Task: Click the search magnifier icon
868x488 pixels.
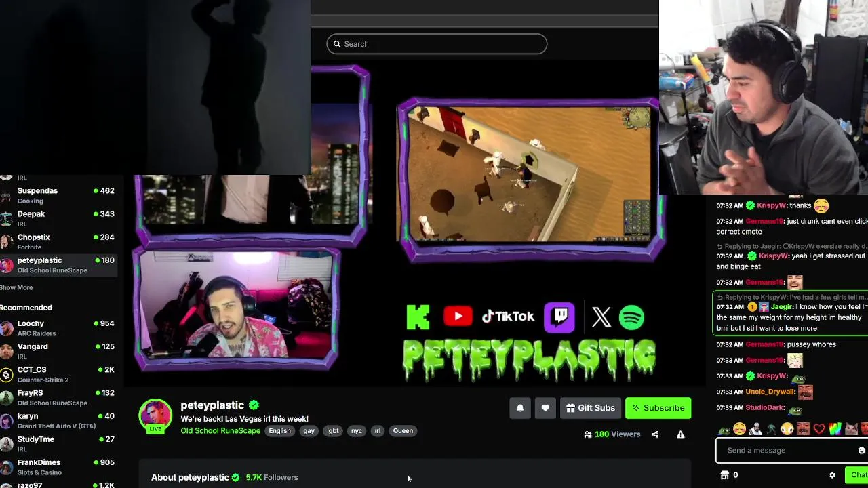Action: point(337,44)
